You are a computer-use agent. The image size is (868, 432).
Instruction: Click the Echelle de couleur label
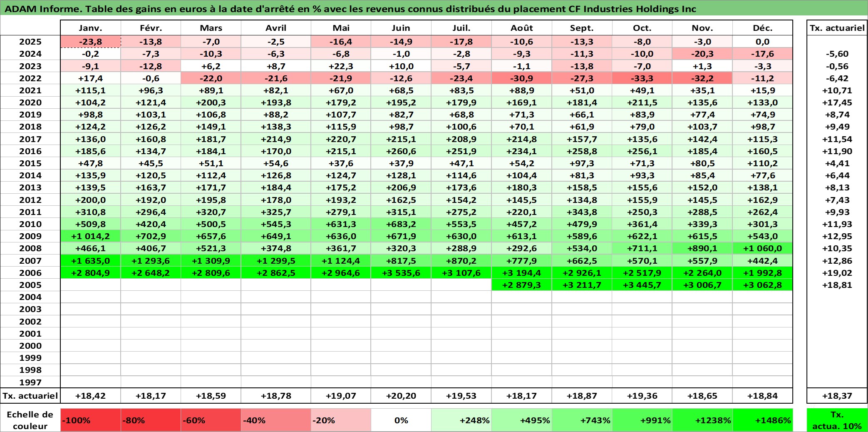(30, 420)
